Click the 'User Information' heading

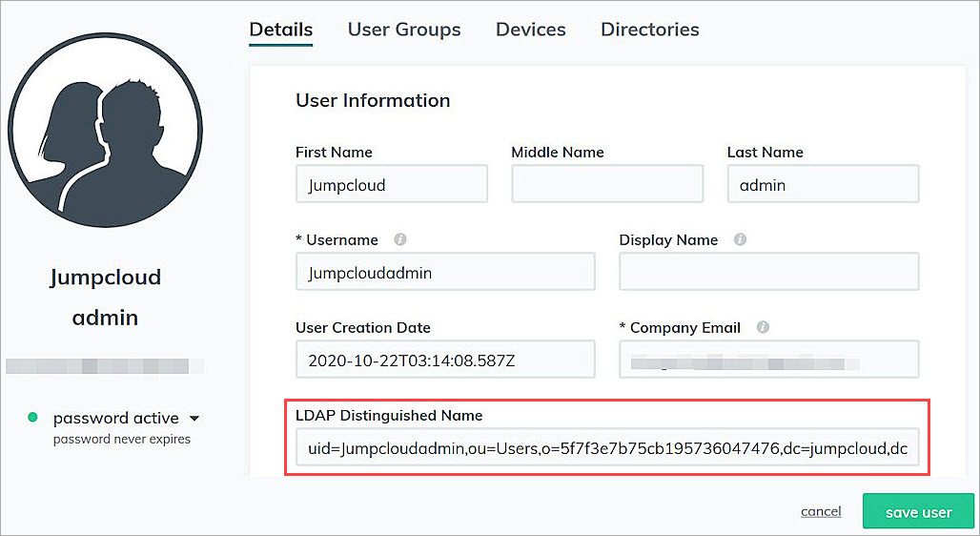click(x=373, y=101)
